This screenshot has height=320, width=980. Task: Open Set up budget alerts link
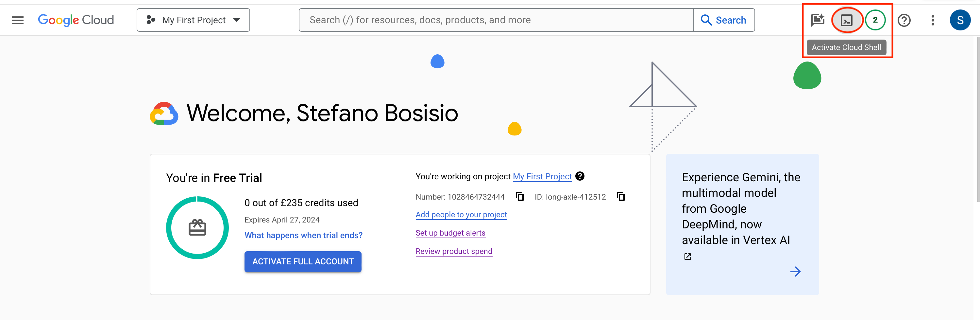(x=450, y=233)
